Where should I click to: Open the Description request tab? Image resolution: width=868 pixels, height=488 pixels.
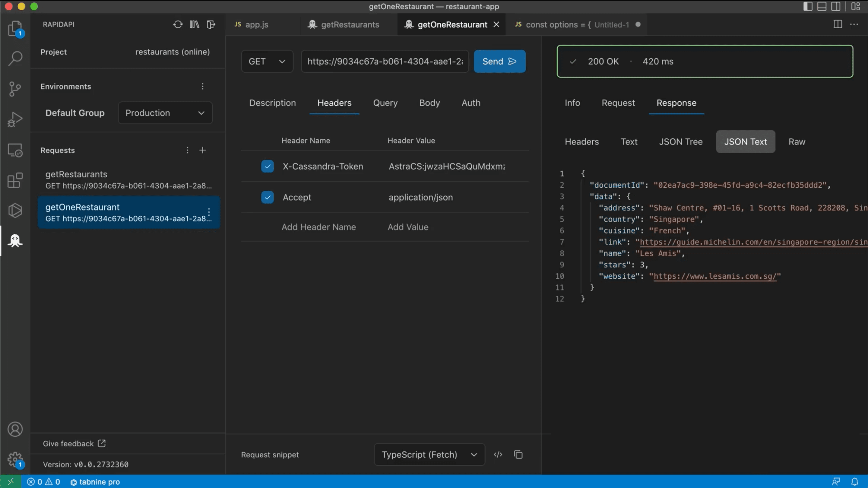pos(273,103)
